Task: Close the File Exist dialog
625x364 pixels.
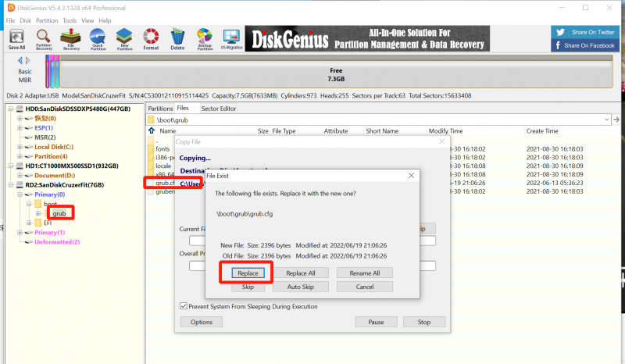Action: 412,176
